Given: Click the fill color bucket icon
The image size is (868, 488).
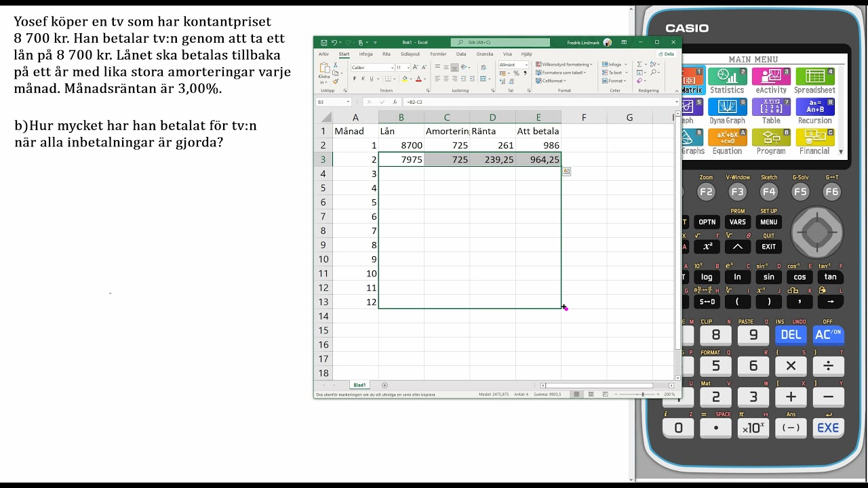Looking at the screenshot, I should tap(405, 79).
